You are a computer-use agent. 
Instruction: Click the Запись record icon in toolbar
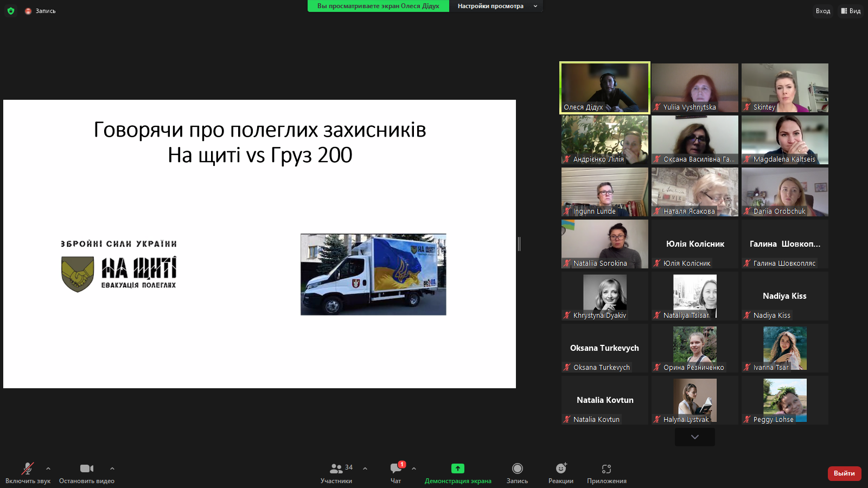517,468
